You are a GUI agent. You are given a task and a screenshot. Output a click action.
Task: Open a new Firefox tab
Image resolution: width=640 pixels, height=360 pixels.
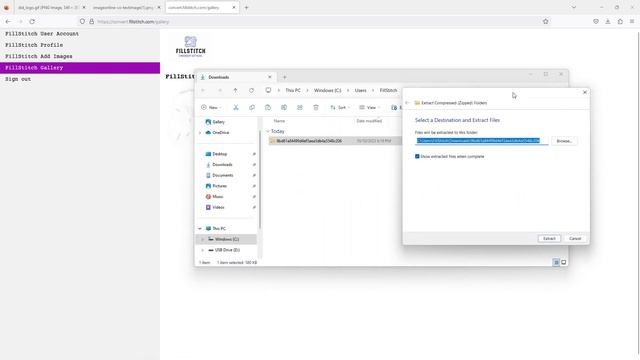246,7
